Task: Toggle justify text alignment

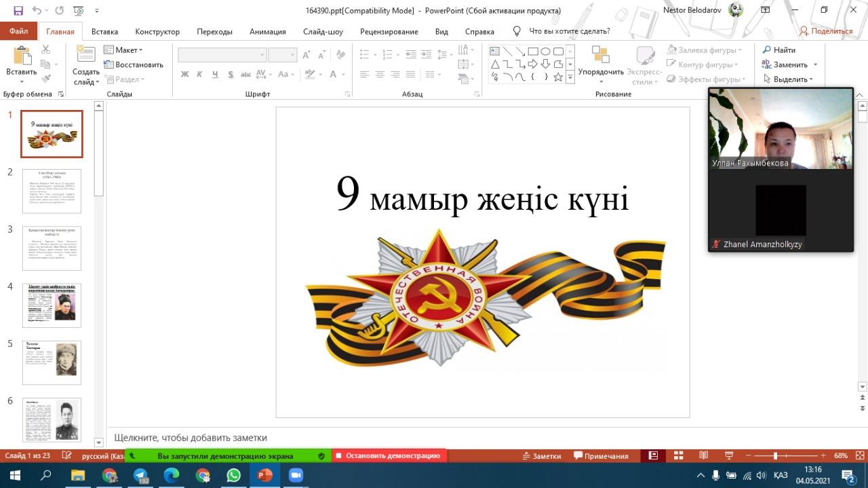Action: point(411,74)
